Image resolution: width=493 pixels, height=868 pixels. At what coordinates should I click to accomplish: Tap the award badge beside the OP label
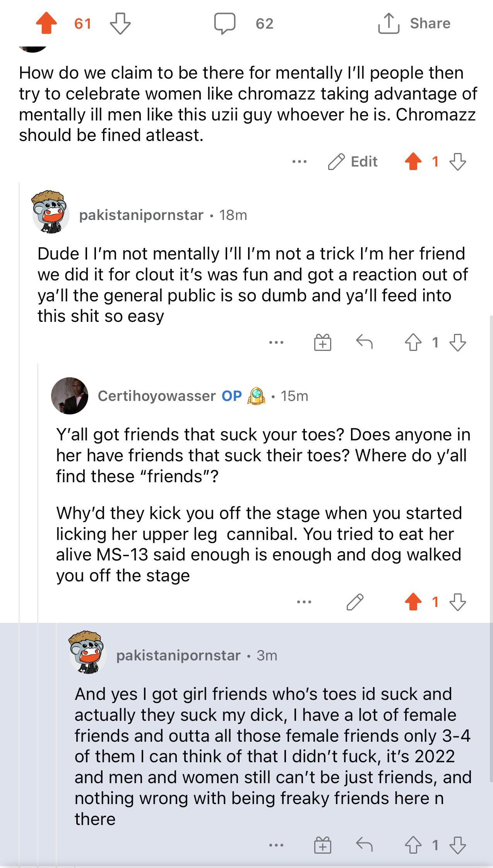click(256, 396)
